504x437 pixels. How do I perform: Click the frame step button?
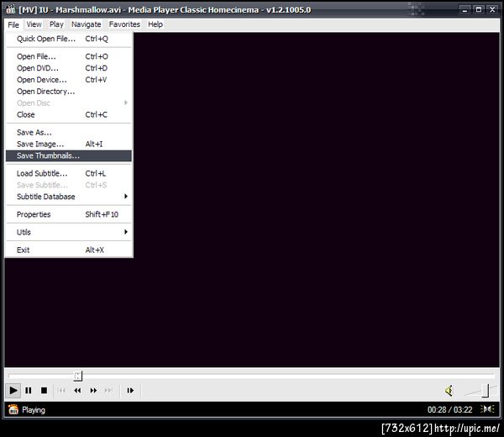tap(130, 391)
